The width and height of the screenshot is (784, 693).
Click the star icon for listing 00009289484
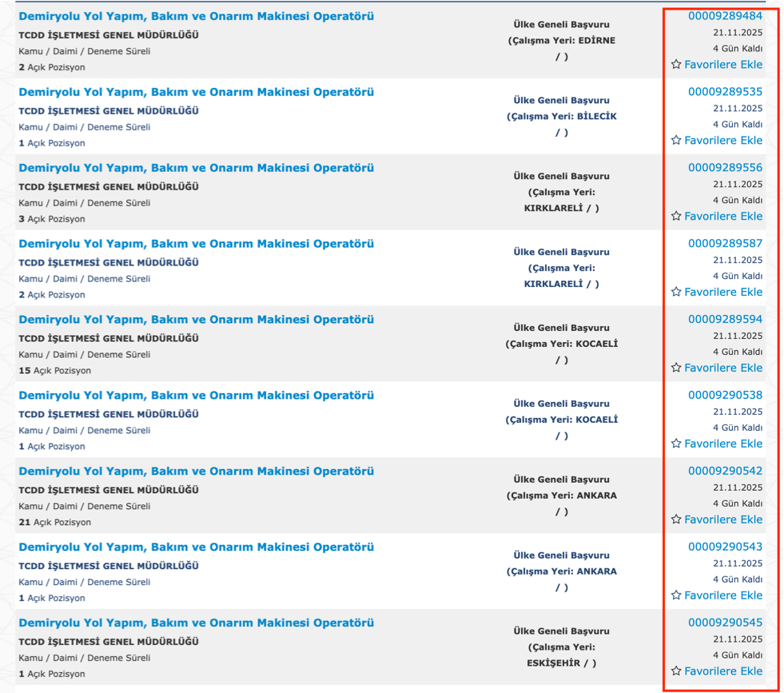pyautogui.click(x=676, y=65)
